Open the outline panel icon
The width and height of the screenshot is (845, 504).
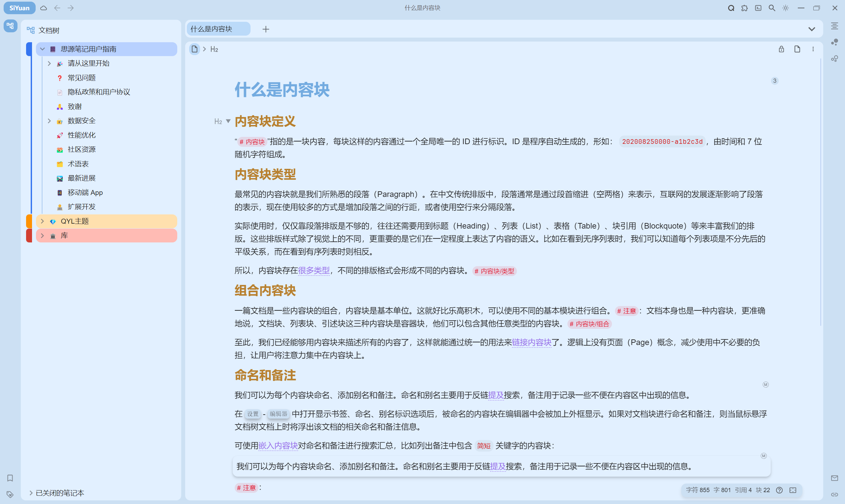click(x=834, y=26)
